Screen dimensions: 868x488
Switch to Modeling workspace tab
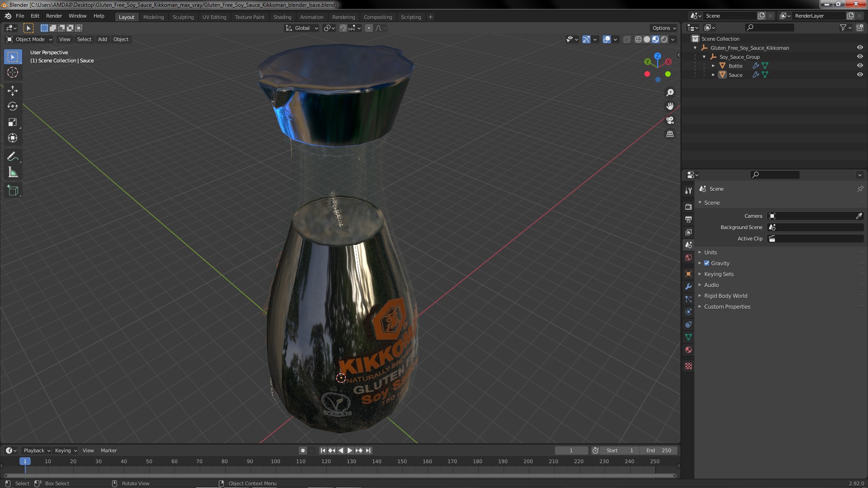pyautogui.click(x=153, y=17)
